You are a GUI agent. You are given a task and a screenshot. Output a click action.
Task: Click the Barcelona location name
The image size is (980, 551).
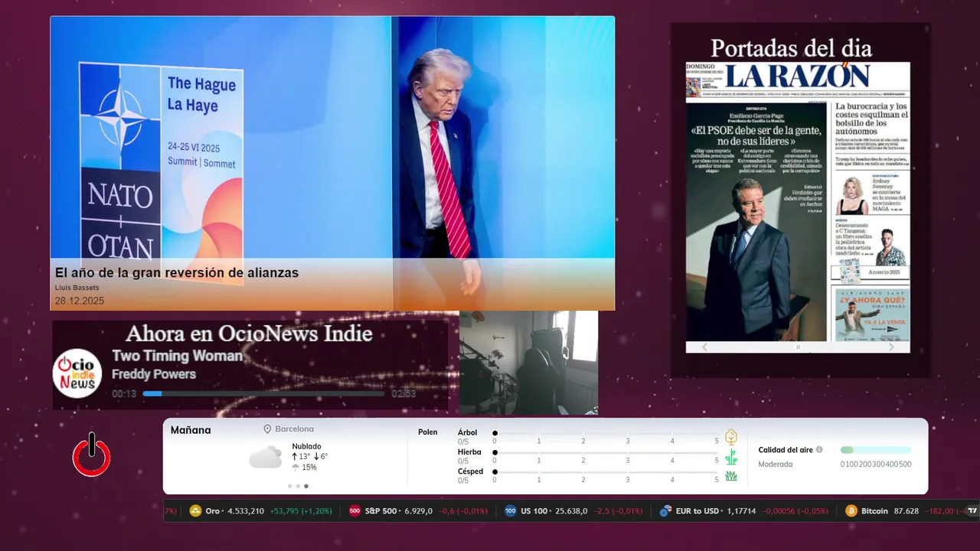pos(294,429)
